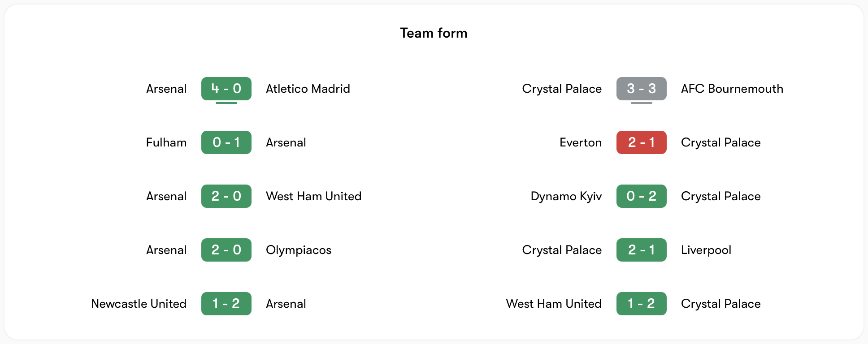This screenshot has width=868, height=344.
Task: Open the grey 3 - 3 draw score badge
Action: coord(641,89)
